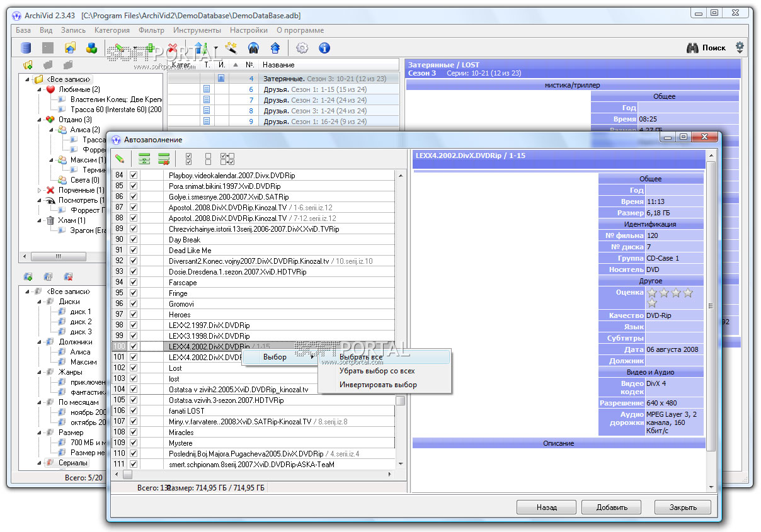Screen dimensions: 761x532
Task: Click the green rows red X icon
Action: click(164, 159)
